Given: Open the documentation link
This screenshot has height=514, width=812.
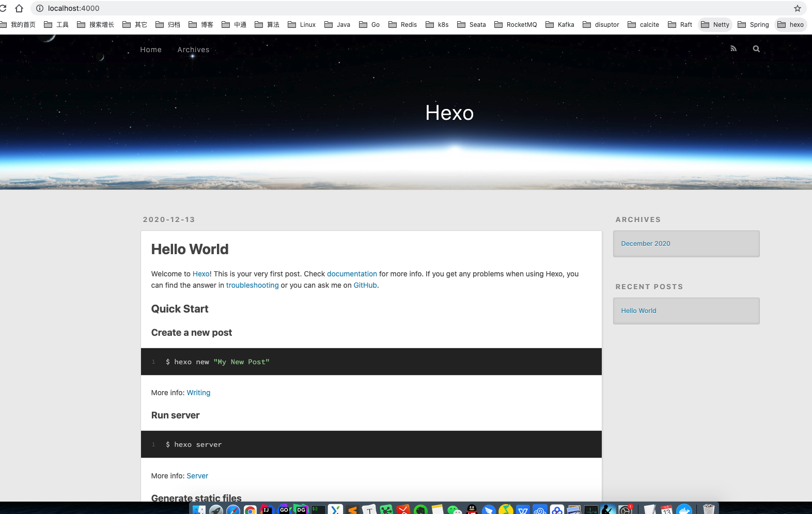Looking at the screenshot, I should coord(352,274).
